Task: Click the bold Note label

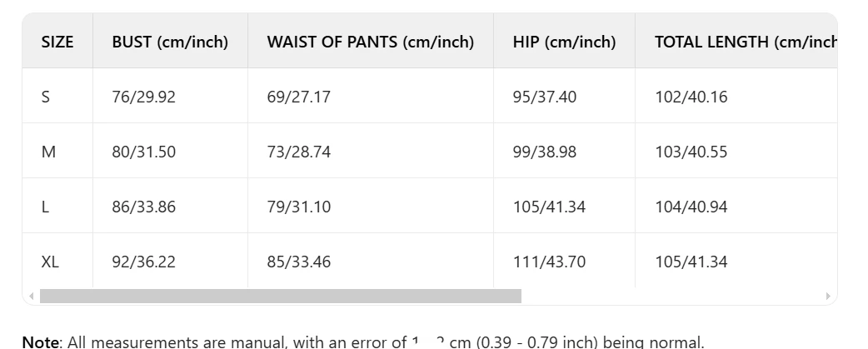Action: click(x=41, y=342)
